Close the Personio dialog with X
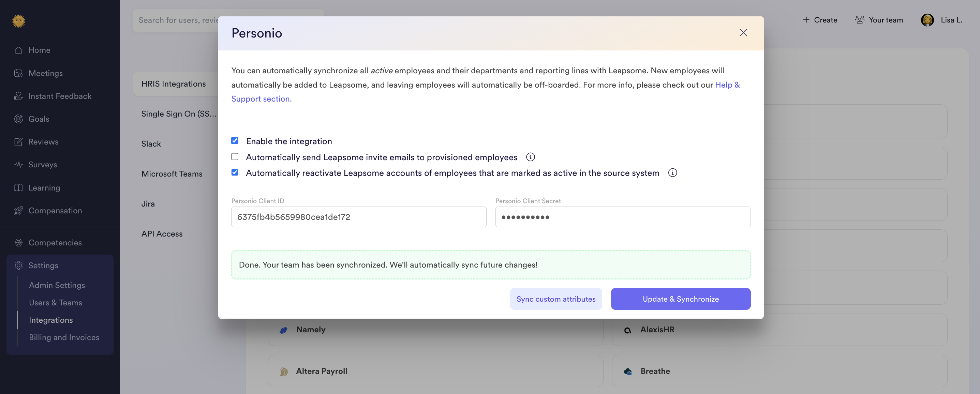The width and height of the screenshot is (980, 394). (743, 33)
